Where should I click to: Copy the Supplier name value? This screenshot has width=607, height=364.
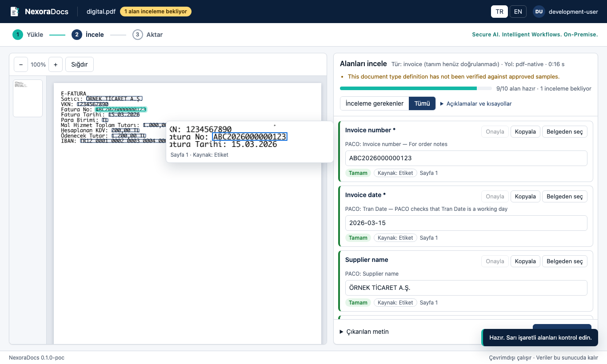[525, 261]
